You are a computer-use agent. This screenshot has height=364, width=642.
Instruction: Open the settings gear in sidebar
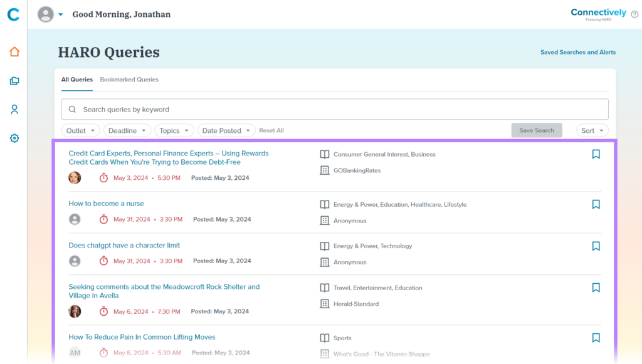(x=14, y=138)
